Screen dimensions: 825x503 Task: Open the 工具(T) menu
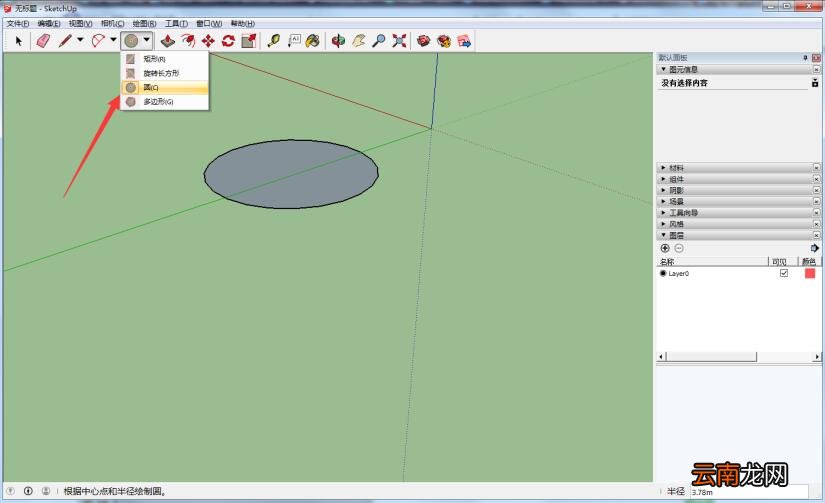[x=176, y=24]
